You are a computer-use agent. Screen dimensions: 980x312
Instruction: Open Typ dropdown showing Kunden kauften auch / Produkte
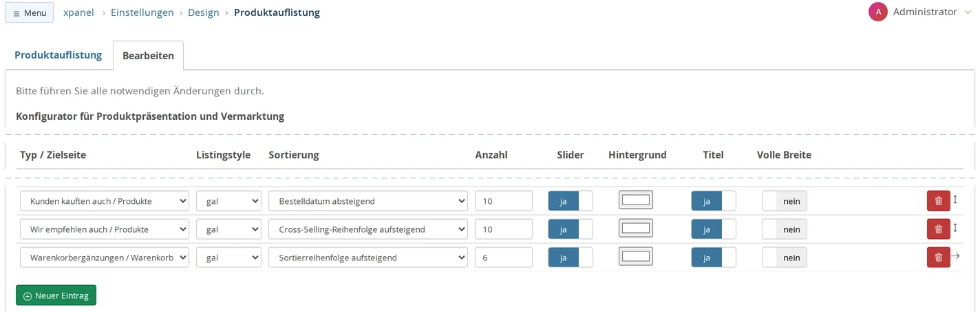pos(105,201)
